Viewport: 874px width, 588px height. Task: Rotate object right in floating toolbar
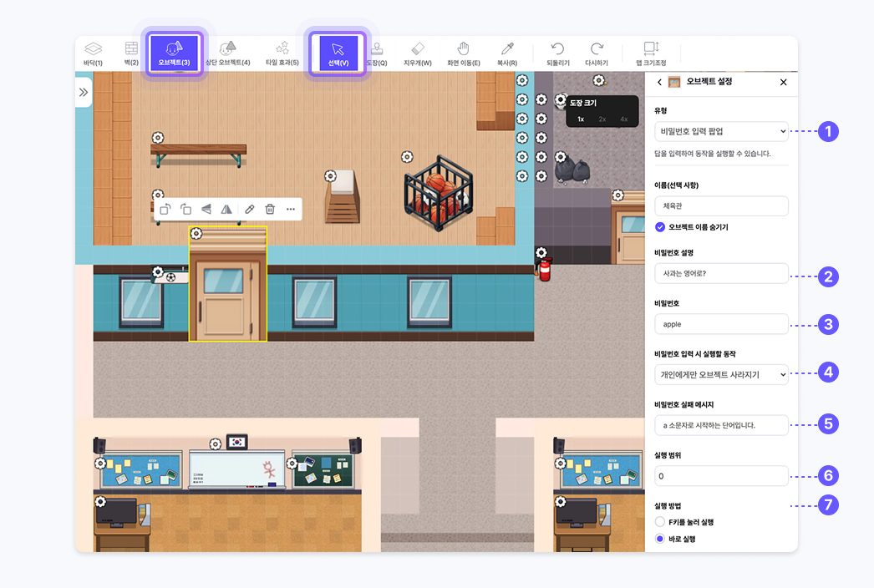(x=185, y=209)
